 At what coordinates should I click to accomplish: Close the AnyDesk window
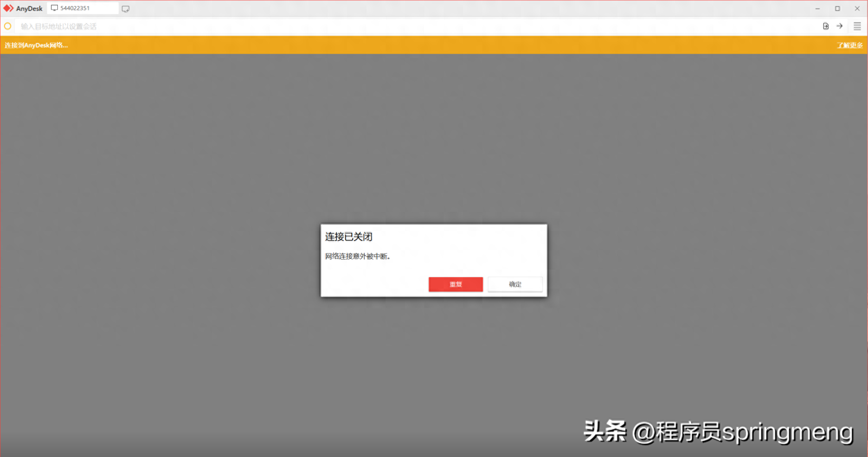857,9
